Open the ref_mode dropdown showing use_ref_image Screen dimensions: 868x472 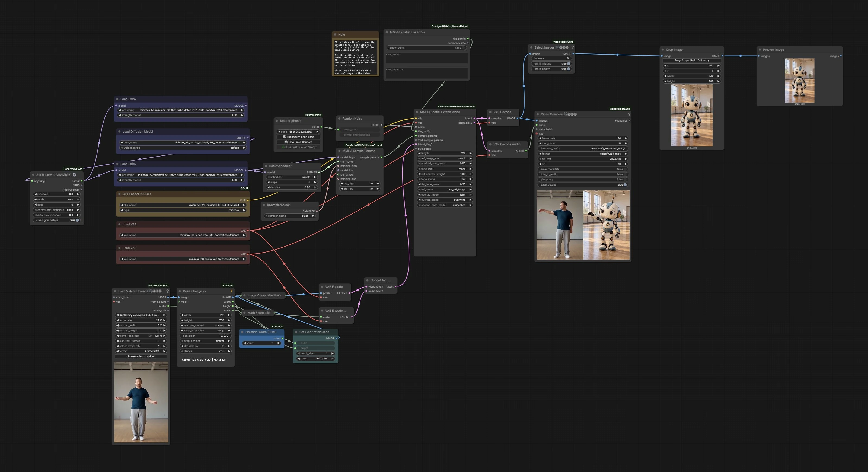point(445,190)
